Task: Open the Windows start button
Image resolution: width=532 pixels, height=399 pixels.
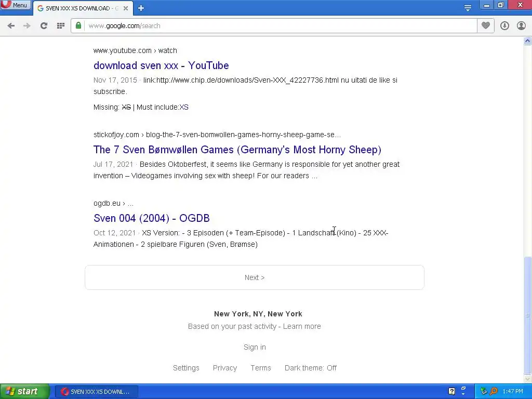Action: [x=24, y=392]
